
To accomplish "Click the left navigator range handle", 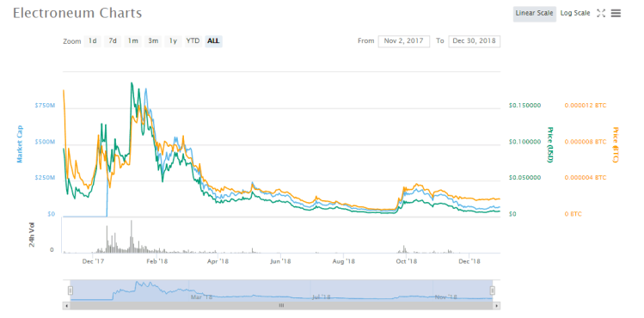I will tap(71, 290).
